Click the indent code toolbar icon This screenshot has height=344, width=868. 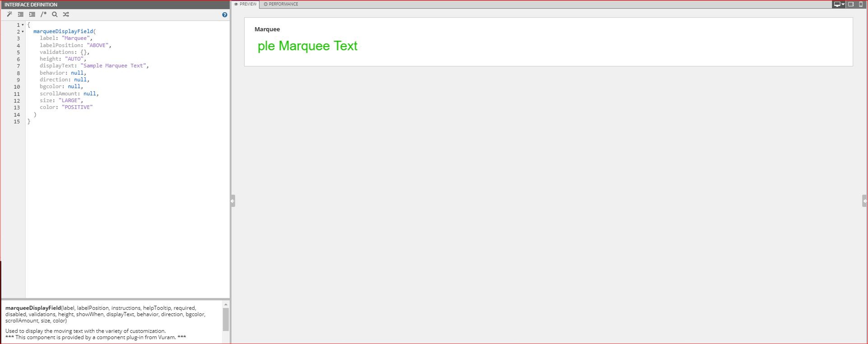32,14
